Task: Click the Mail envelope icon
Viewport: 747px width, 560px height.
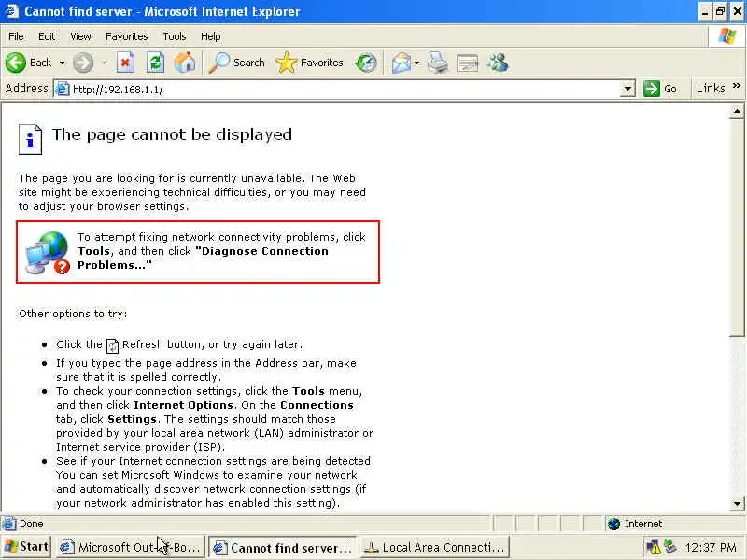Action: 402,63
